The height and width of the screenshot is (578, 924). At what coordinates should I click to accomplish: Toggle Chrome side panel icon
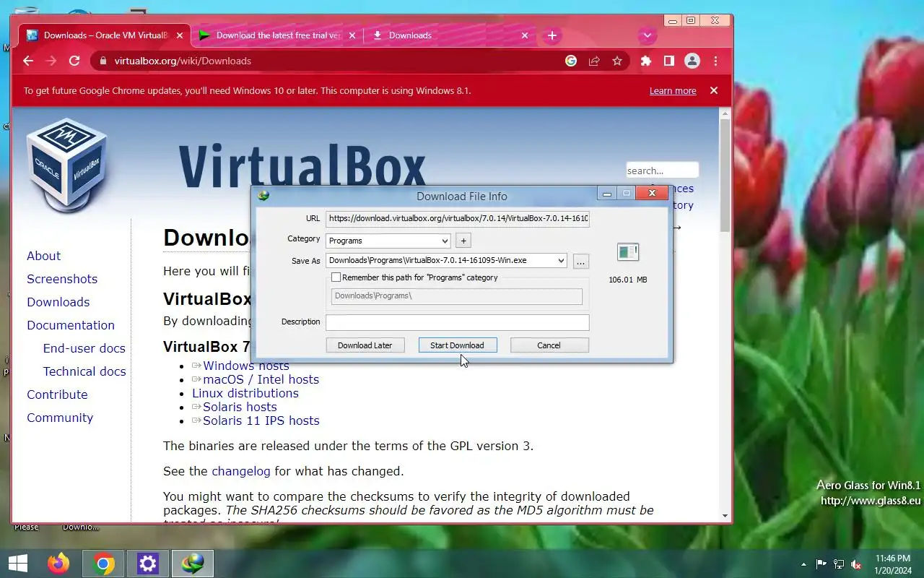coord(669,61)
